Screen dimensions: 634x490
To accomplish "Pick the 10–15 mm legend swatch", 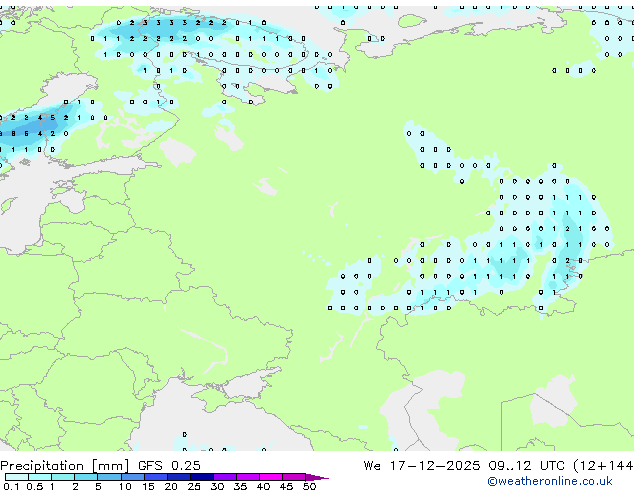I will point(133,477).
